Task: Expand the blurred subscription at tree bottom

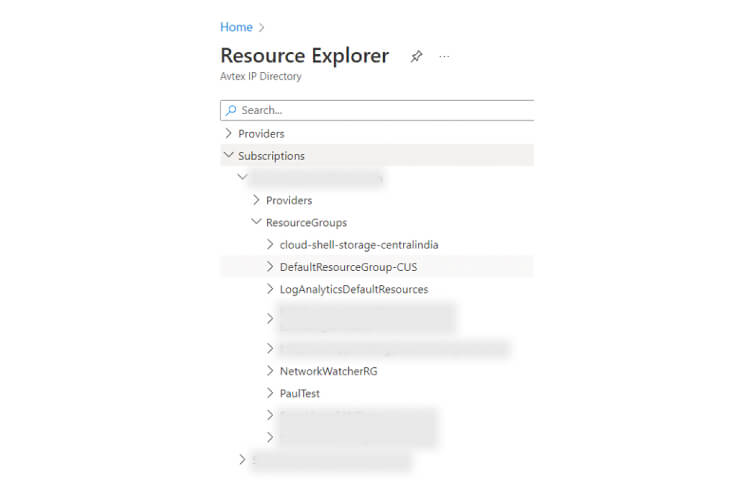Action: (x=243, y=459)
